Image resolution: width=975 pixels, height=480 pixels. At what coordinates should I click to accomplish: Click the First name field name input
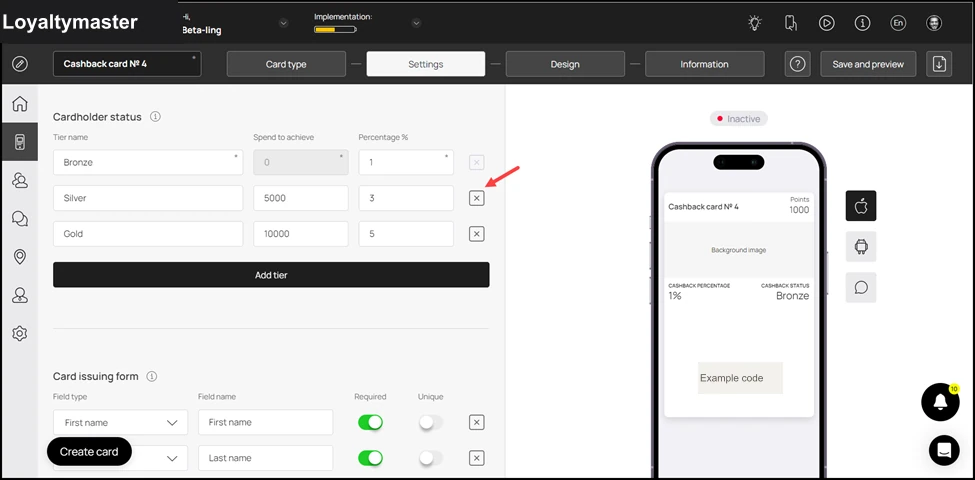pos(266,423)
